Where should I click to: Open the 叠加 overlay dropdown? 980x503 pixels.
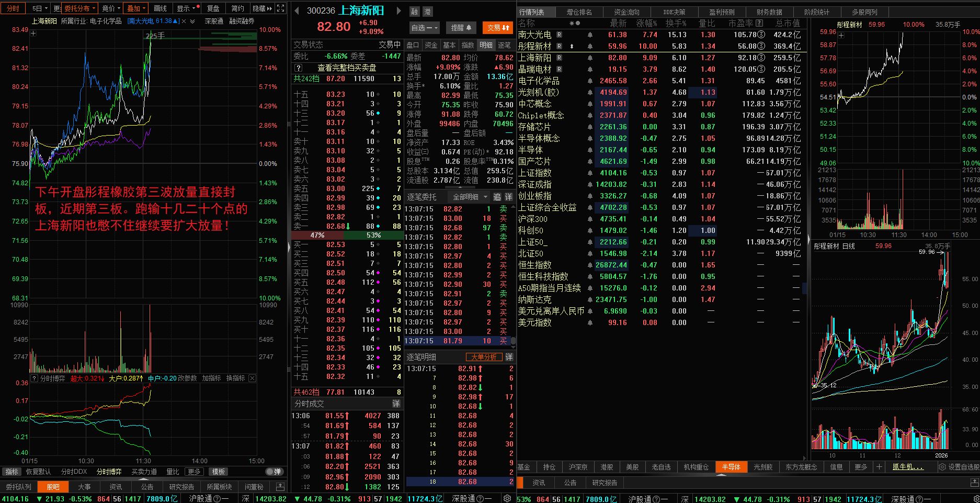click(x=136, y=8)
